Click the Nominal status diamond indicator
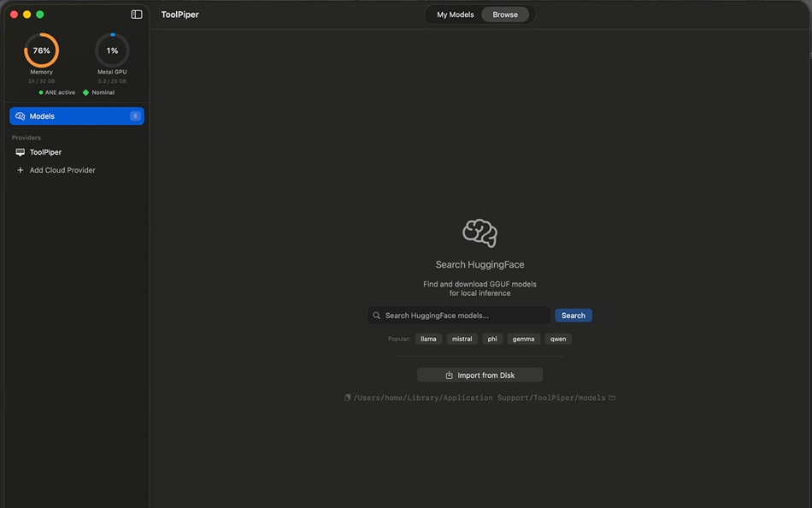The width and height of the screenshot is (812, 508). click(x=85, y=92)
